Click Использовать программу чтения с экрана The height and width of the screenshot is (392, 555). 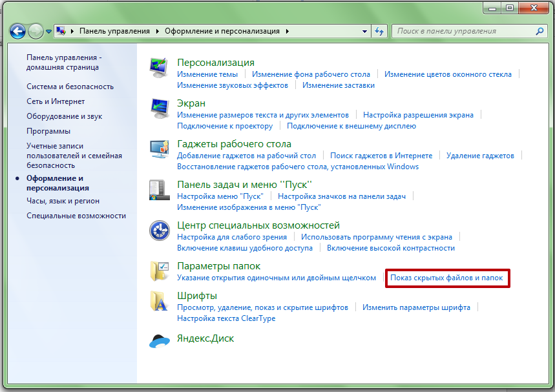click(x=377, y=237)
